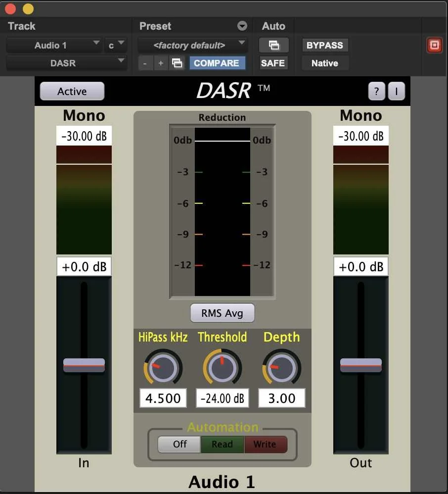This screenshot has width=448, height=494.
Task: Click the HiPass kHz knob
Action: pyautogui.click(x=163, y=368)
